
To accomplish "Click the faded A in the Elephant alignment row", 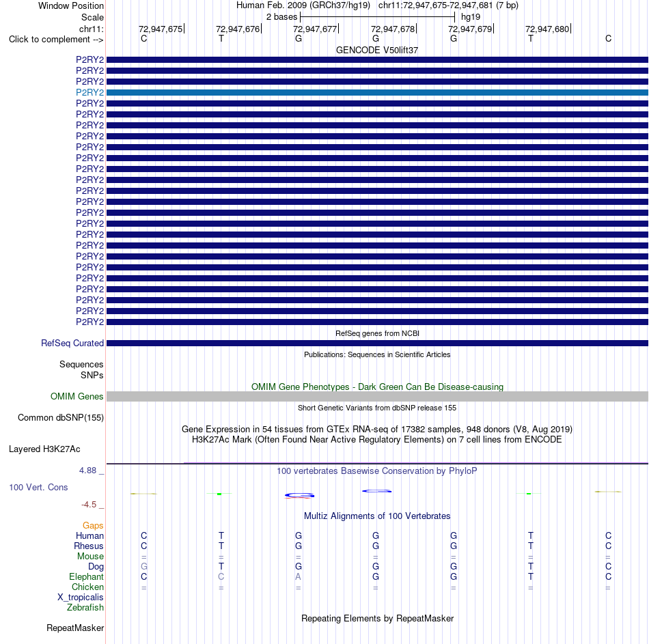I will [298, 576].
